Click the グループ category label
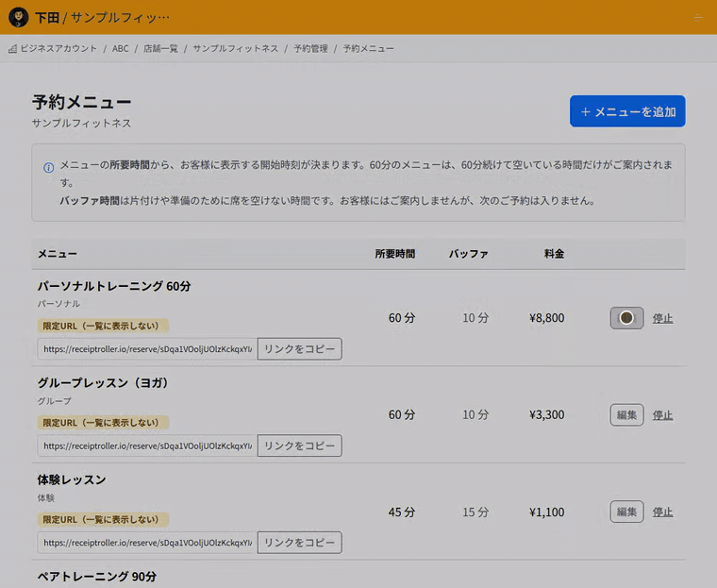 55,401
